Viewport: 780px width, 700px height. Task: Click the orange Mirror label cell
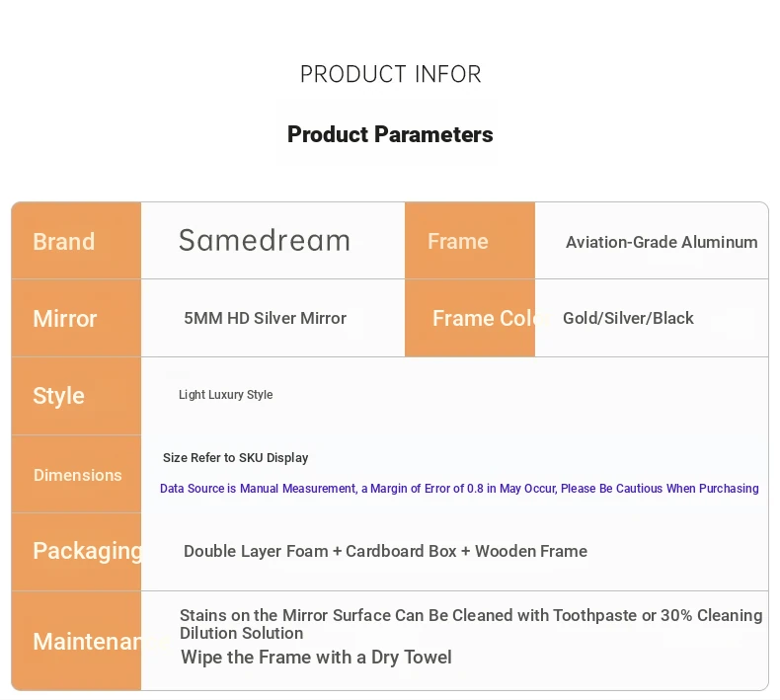pos(76,318)
